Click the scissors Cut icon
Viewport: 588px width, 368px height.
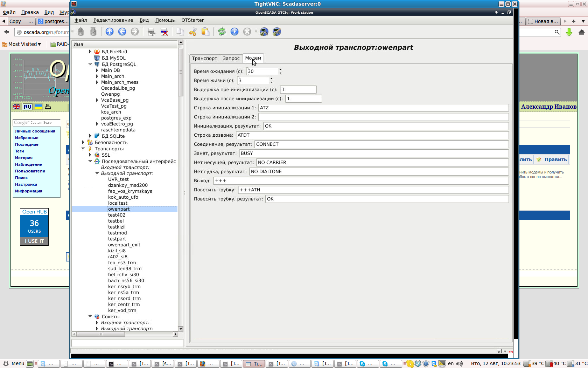(x=193, y=32)
